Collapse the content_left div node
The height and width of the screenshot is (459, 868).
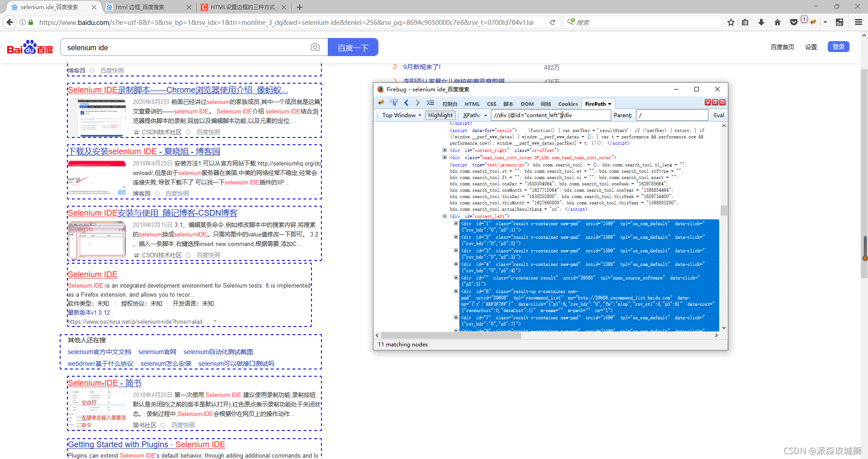pyautogui.click(x=444, y=216)
